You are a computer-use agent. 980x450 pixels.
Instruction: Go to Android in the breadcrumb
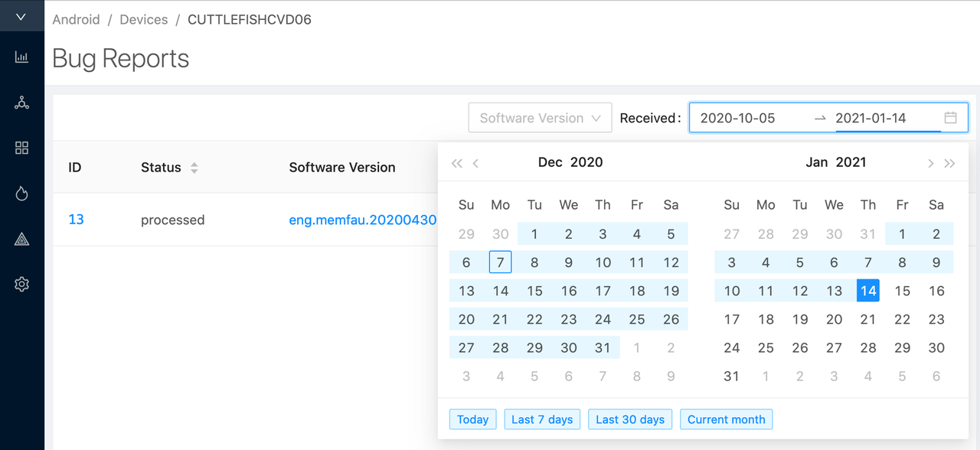(76, 20)
